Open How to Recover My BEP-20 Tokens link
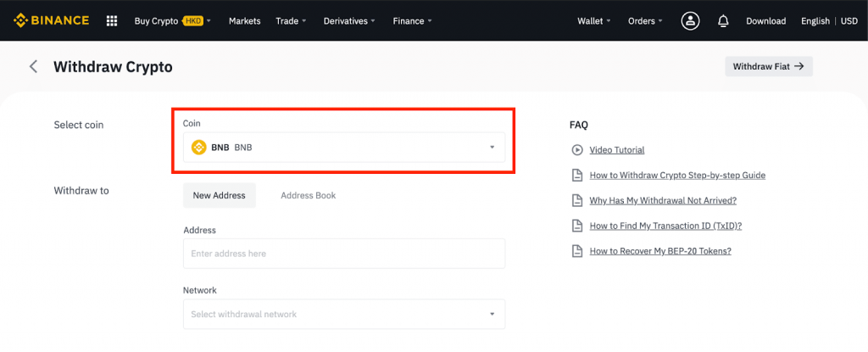Viewport: 868px width, 352px height. tap(660, 251)
